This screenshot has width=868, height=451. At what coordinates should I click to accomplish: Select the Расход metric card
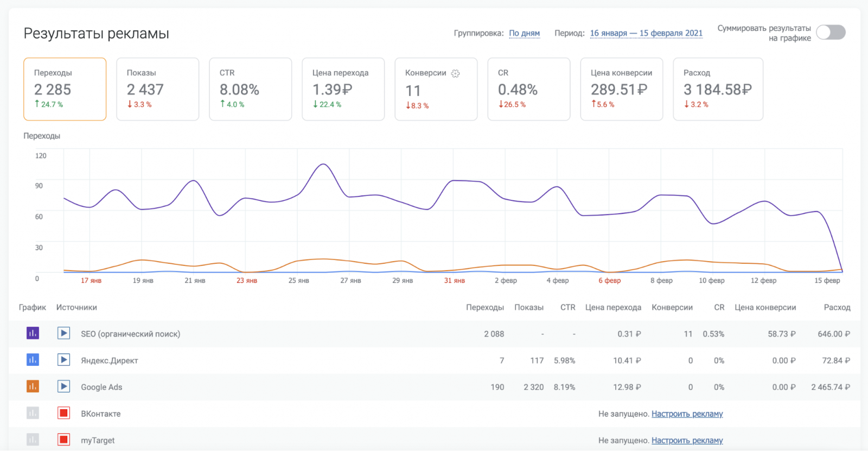(718, 89)
